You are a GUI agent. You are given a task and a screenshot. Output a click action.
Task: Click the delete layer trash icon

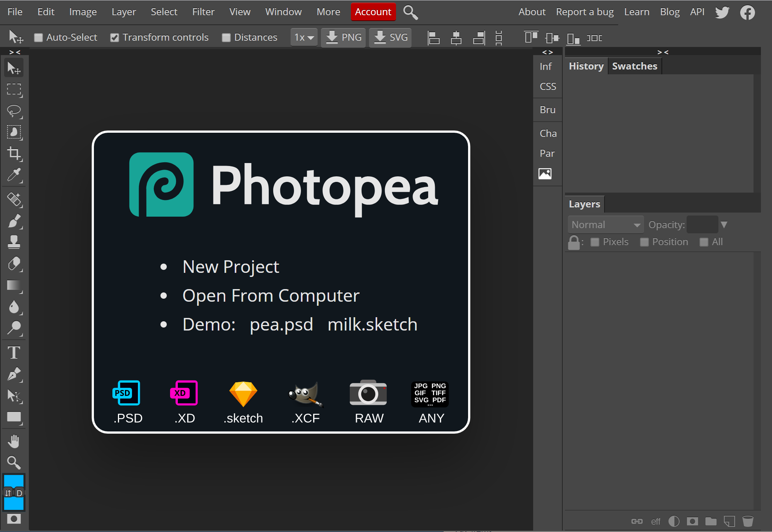point(748,521)
